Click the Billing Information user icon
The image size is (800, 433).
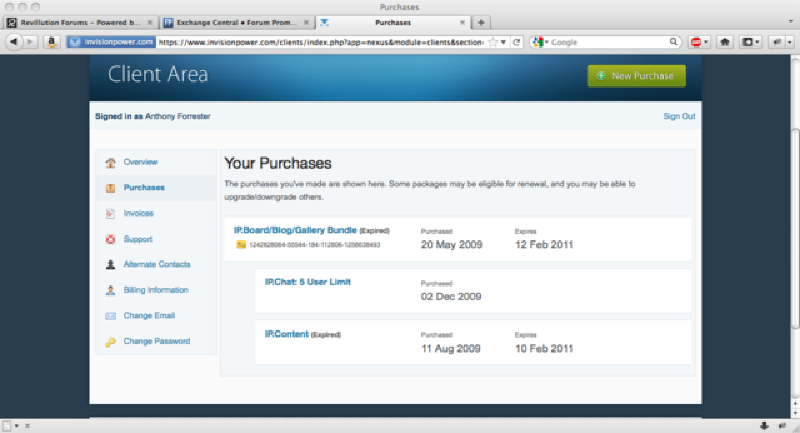pyautogui.click(x=110, y=290)
